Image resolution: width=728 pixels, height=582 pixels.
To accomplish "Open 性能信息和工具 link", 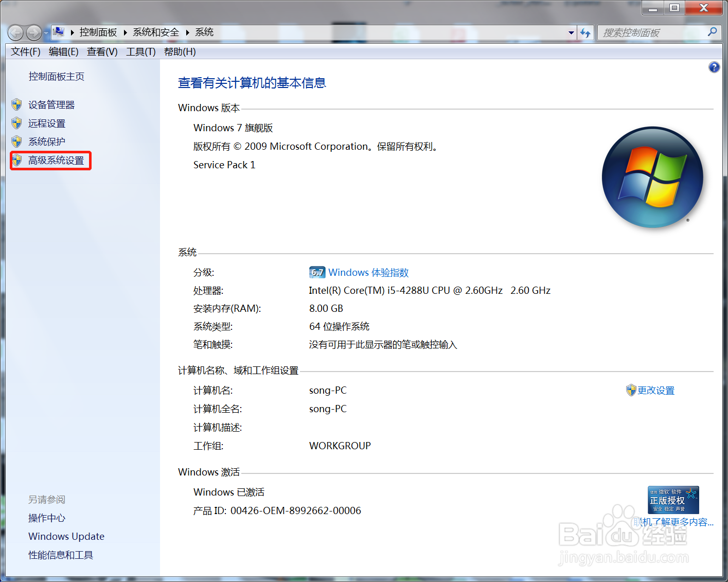I will (x=61, y=555).
